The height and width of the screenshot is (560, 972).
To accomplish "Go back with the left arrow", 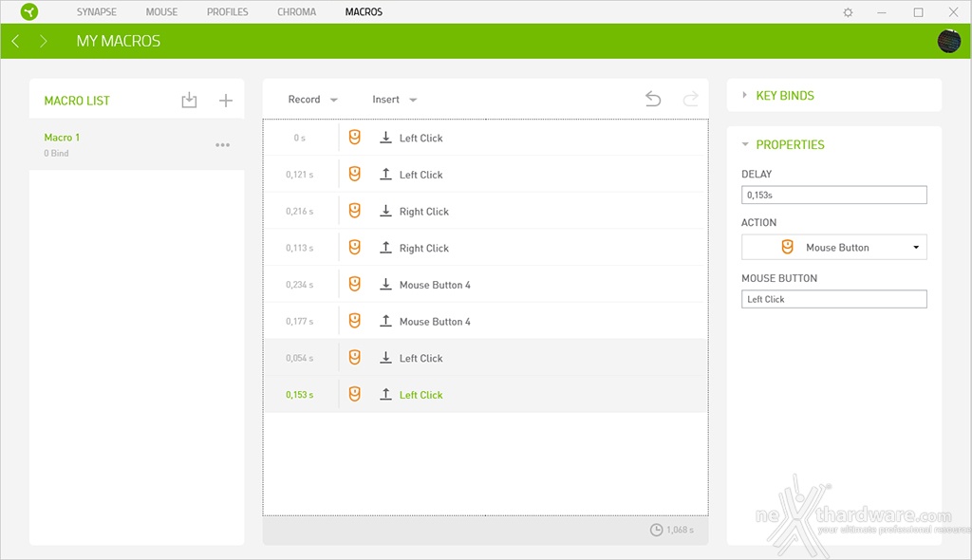I will point(15,41).
